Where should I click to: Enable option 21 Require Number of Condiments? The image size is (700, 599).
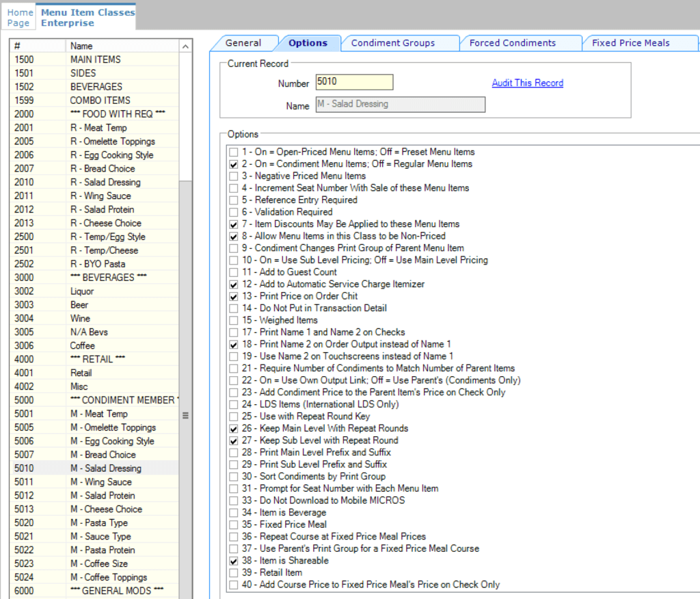click(234, 369)
